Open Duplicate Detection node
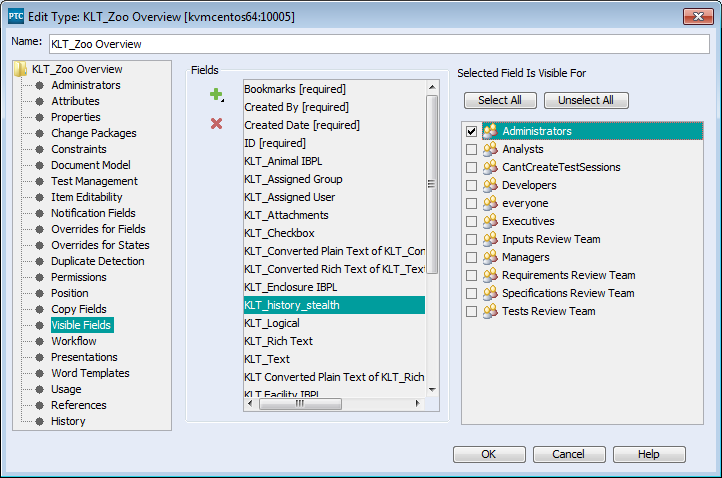 (x=98, y=261)
